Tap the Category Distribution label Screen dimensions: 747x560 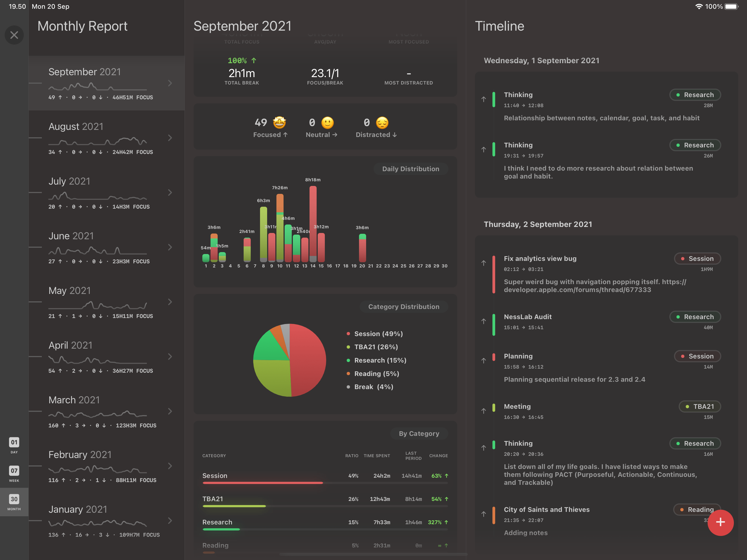[404, 307]
